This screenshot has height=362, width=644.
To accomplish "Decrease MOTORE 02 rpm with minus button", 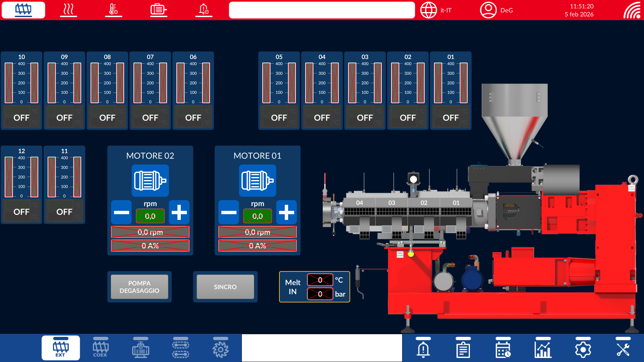I will 121,212.
